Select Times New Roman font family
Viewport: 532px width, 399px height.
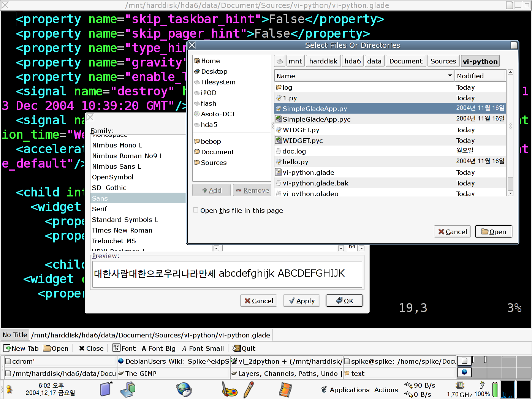point(122,230)
